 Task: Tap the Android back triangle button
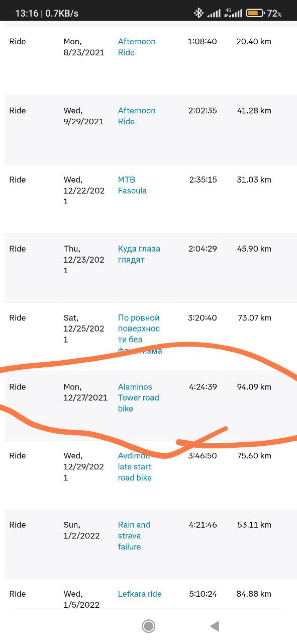coord(215,626)
